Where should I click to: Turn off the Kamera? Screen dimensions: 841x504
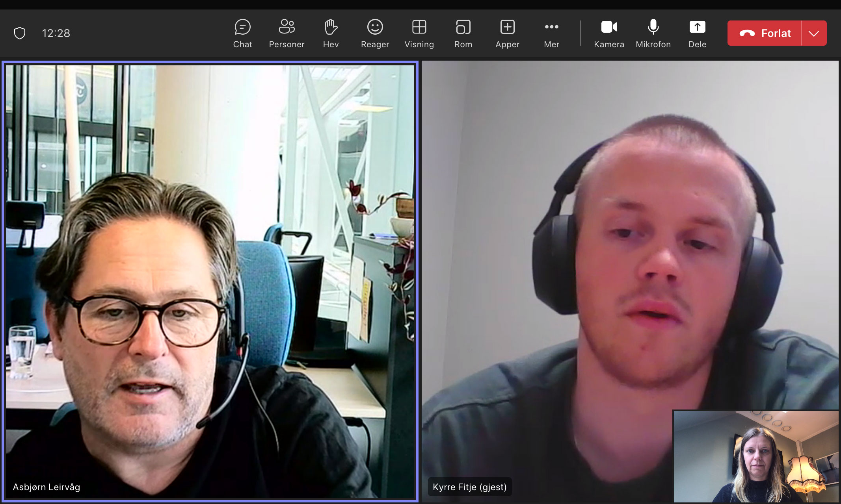(x=609, y=33)
